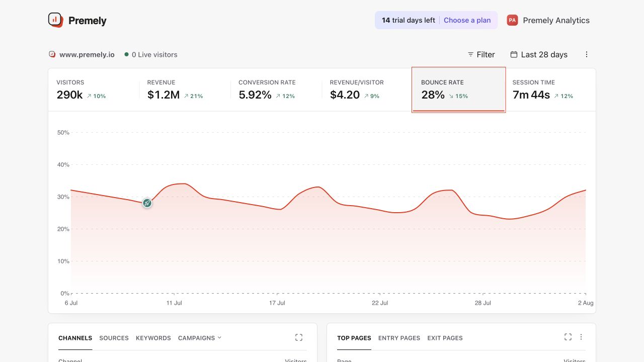This screenshot has height=362, width=644.
Task: Click the filter funnel icon
Action: 471,54
